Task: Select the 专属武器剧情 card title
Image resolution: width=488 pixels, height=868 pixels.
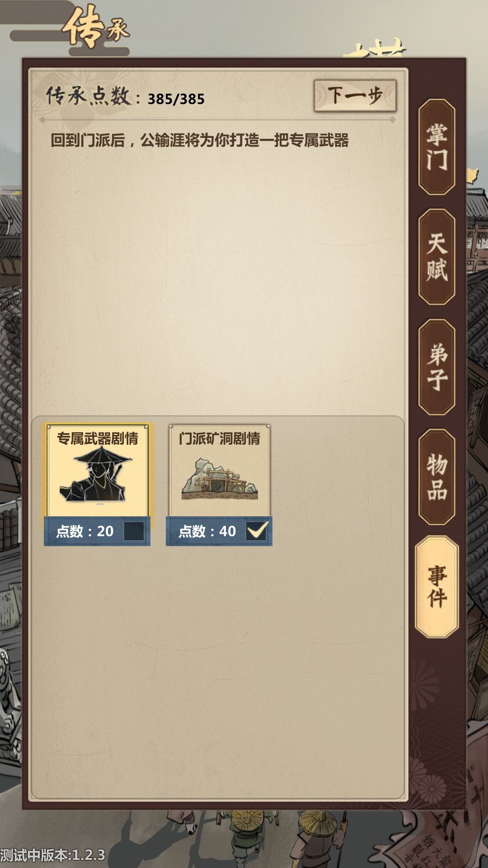Action: [x=97, y=439]
